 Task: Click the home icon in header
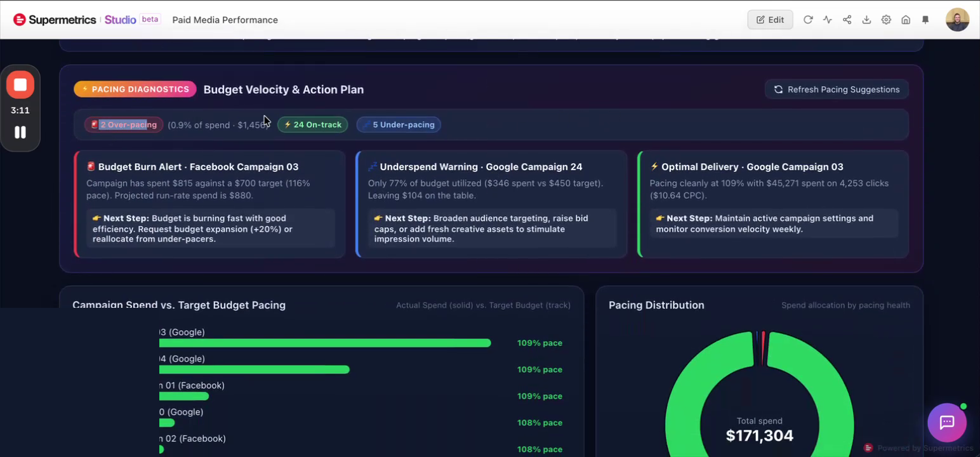(x=906, y=20)
